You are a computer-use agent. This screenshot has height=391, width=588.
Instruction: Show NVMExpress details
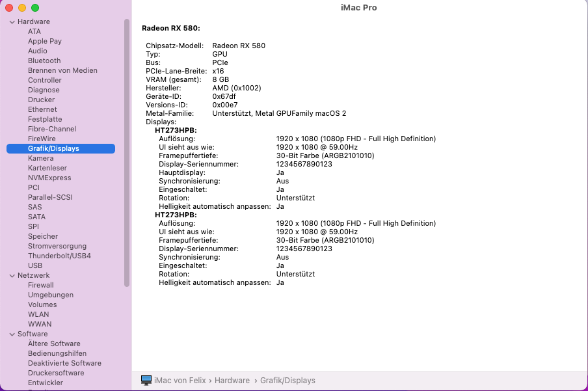pos(49,178)
